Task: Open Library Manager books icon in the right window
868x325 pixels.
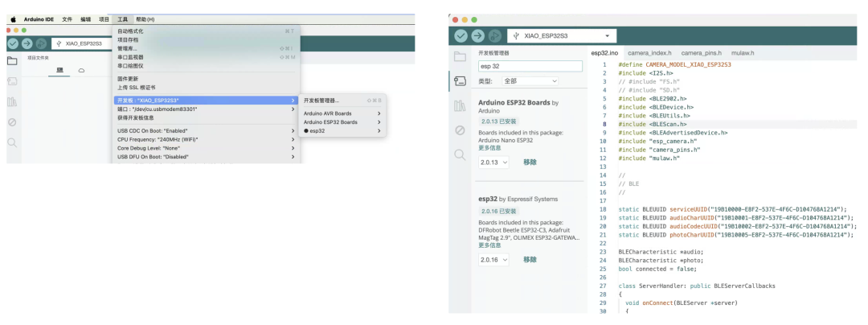Action: (x=460, y=105)
